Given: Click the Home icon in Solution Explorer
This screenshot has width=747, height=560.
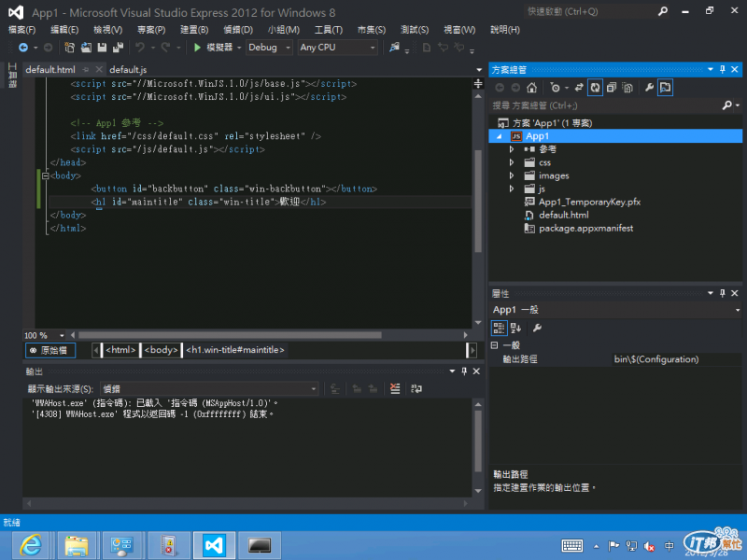Looking at the screenshot, I should pyautogui.click(x=531, y=88).
